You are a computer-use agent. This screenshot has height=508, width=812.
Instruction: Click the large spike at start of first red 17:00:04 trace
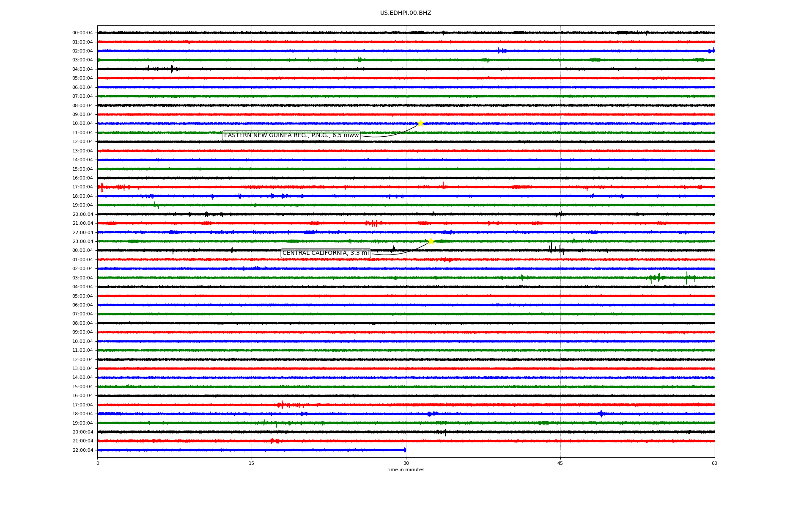[x=101, y=187]
